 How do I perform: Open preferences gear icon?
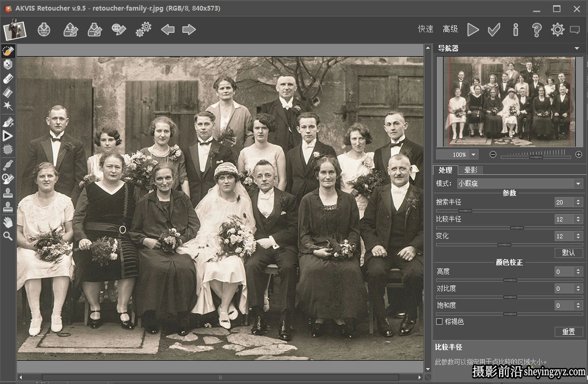[x=558, y=30]
